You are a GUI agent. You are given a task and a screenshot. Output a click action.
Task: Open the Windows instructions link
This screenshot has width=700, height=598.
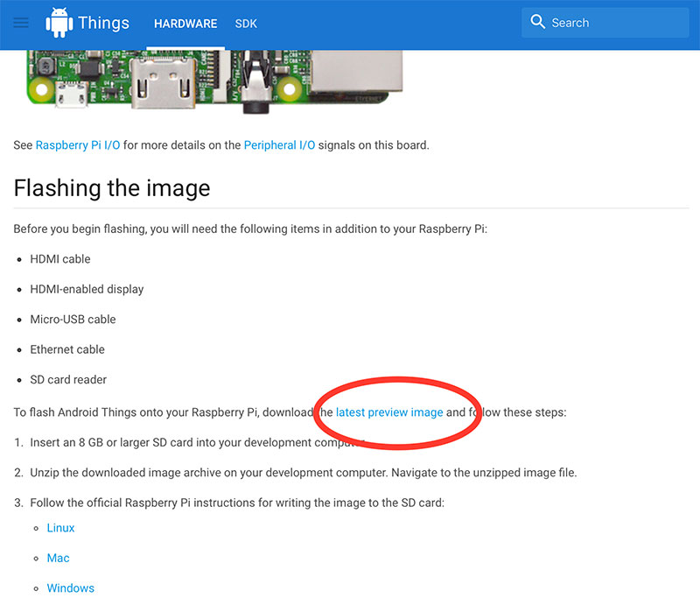point(70,588)
